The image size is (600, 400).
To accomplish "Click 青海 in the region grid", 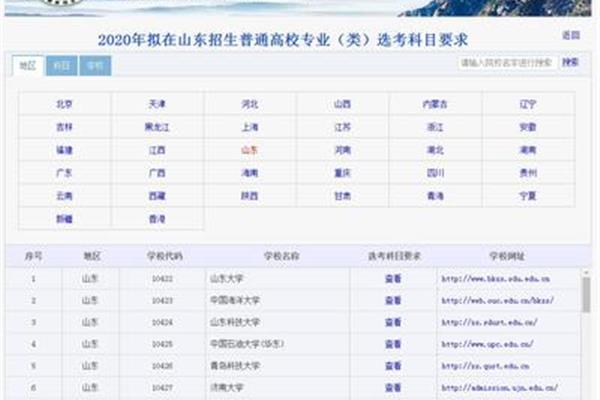I will pyautogui.click(x=435, y=196).
